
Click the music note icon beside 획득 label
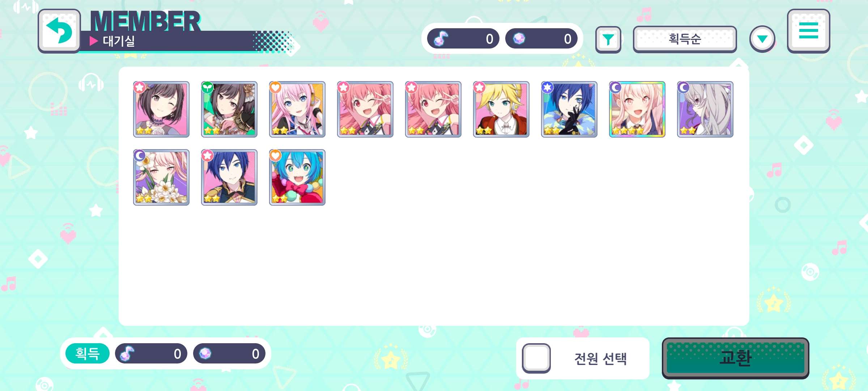pyautogui.click(x=127, y=353)
